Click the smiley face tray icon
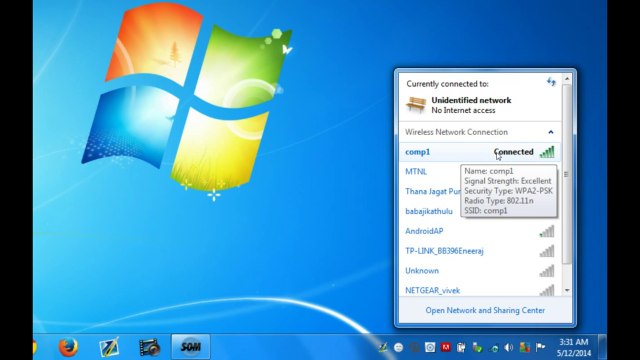 pyautogui.click(x=399, y=347)
